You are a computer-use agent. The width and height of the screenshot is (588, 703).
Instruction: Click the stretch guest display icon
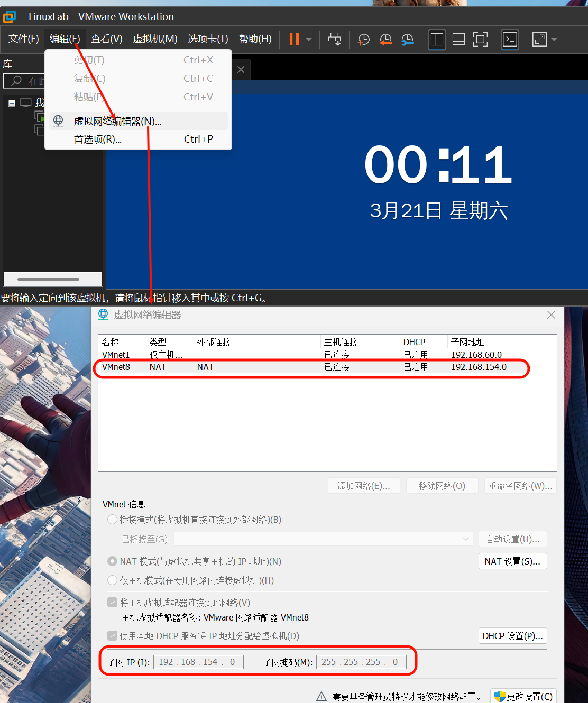click(x=539, y=39)
